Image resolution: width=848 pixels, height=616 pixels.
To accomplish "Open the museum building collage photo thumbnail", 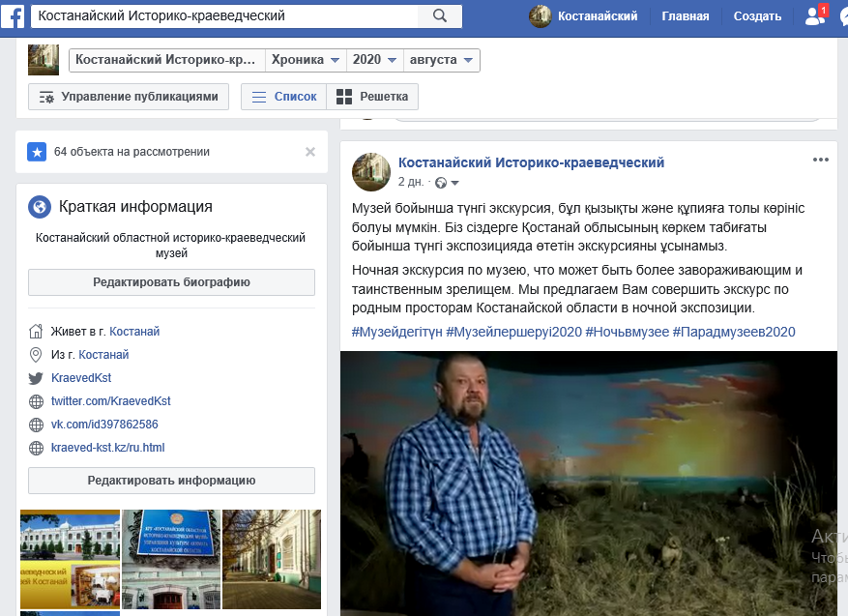I will pos(70,559).
